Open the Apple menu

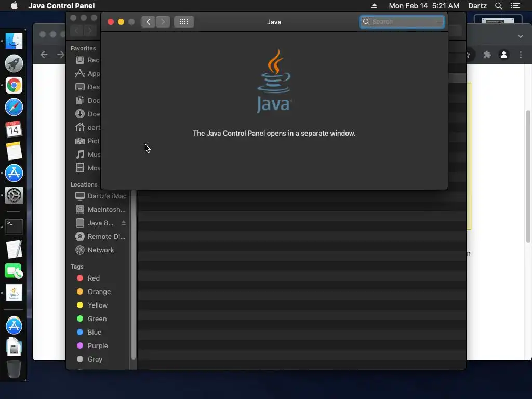tap(14, 6)
